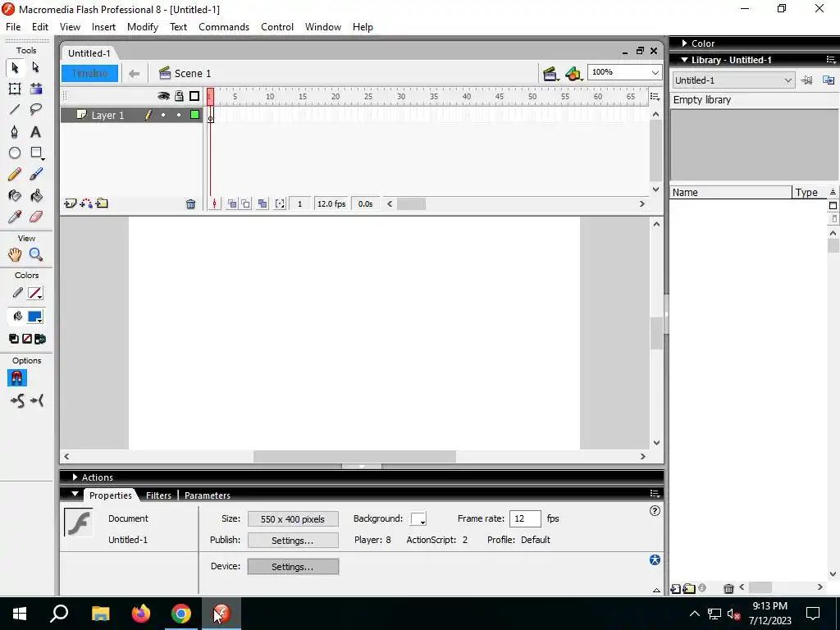Toggle Onion Skin in timeline
This screenshot has height=630, width=840.
232,203
